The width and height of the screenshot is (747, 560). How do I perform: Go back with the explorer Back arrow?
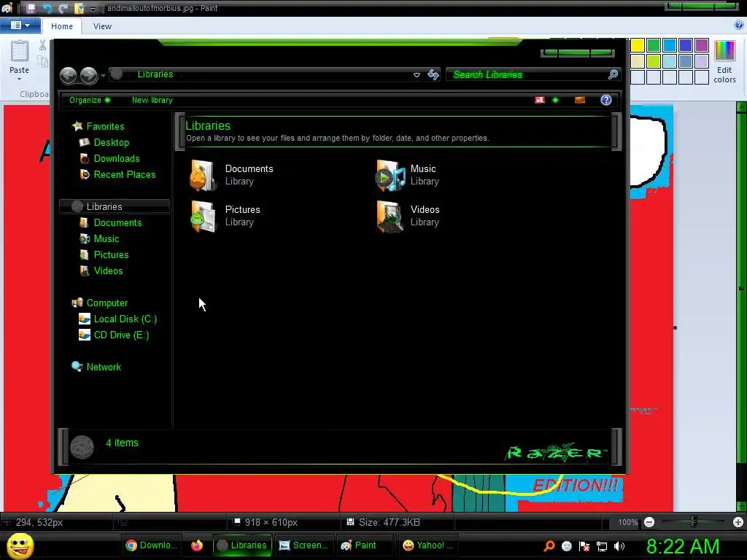(x=68, y=75)
